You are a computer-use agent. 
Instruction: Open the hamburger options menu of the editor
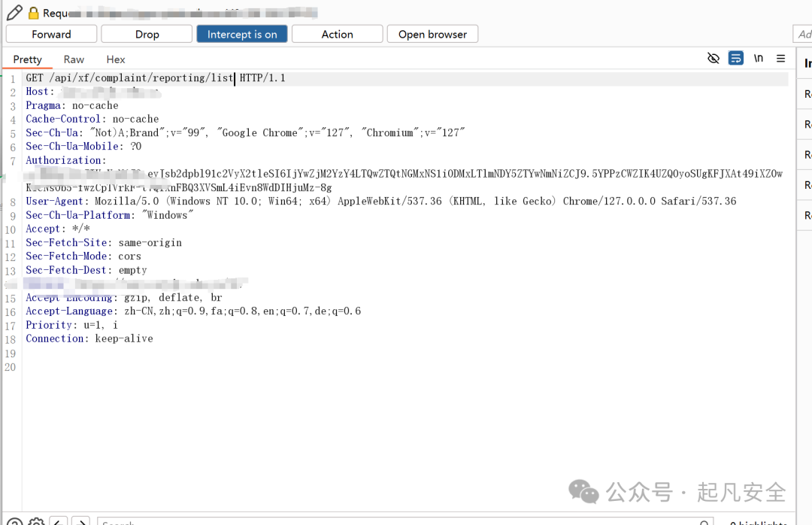(x=780, y=59)
